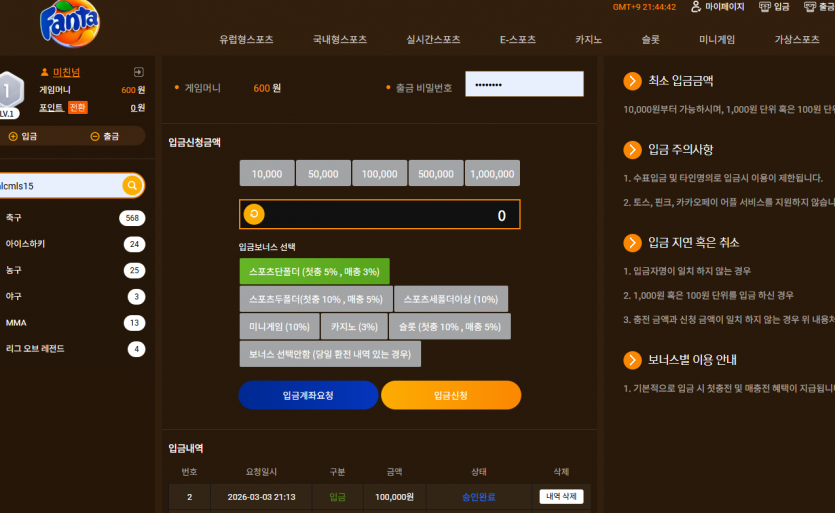Select the 스포츠단폴더 bonus option
Image resolution: width=835 pixels, height=513 pixels.
(314, 272)
